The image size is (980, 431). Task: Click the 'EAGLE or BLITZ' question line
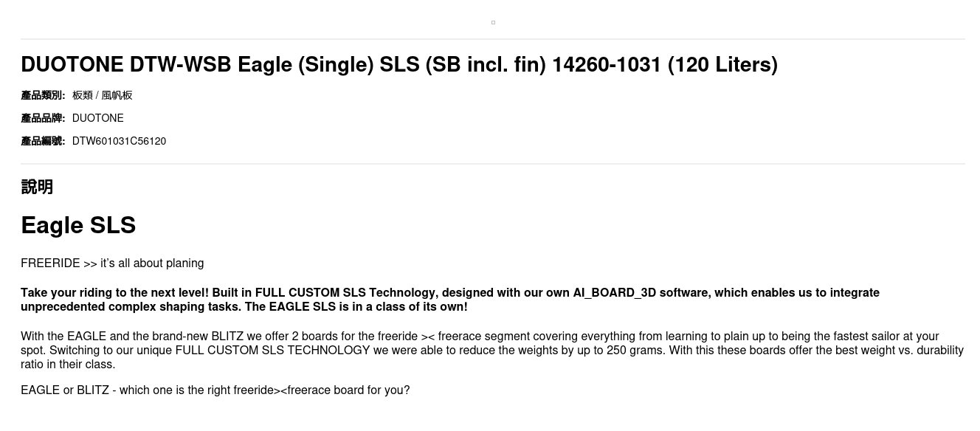[x=215, y=390]
